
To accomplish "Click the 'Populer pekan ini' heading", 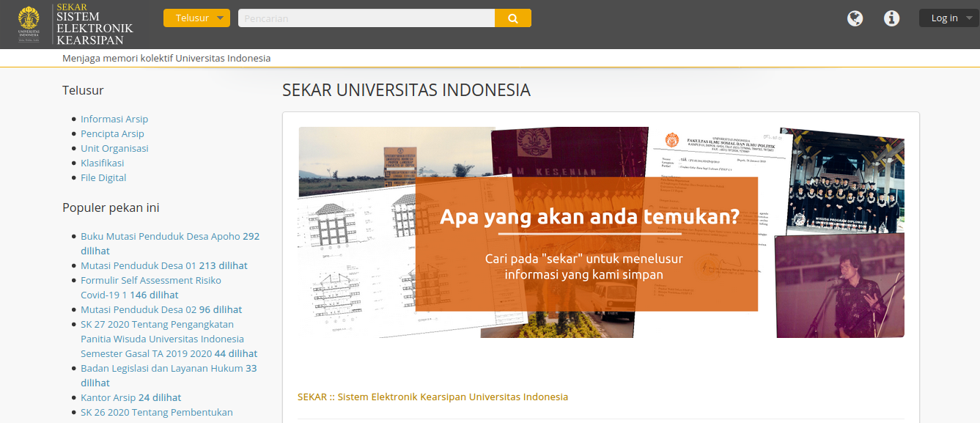I will (111, 207).
